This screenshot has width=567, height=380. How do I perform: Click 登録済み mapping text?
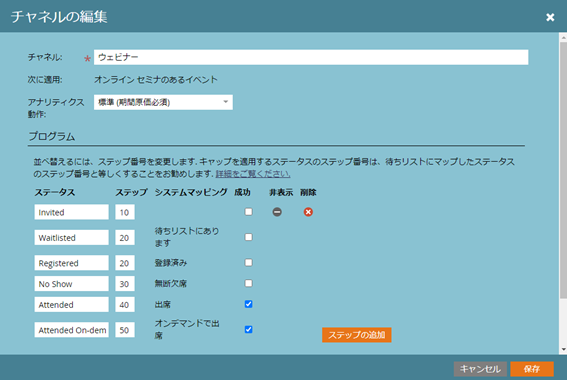(171, 263)
